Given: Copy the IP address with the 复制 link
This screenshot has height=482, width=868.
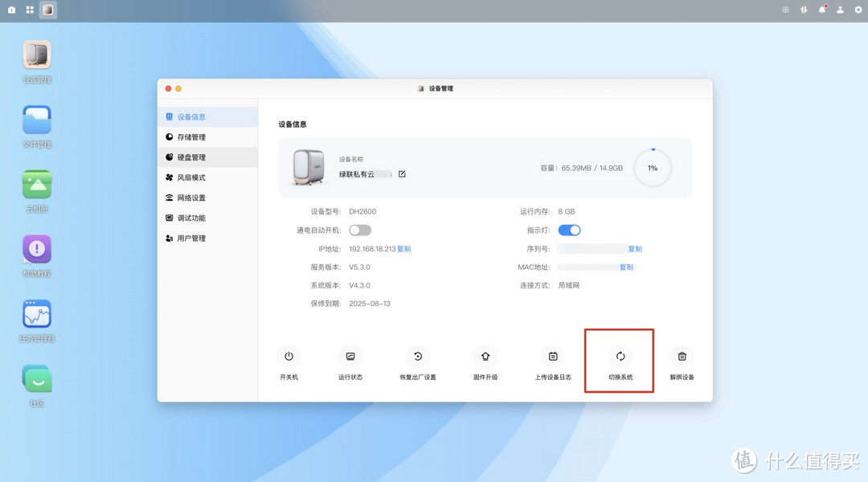Looking at the screenshot, I should coord(403,248).
